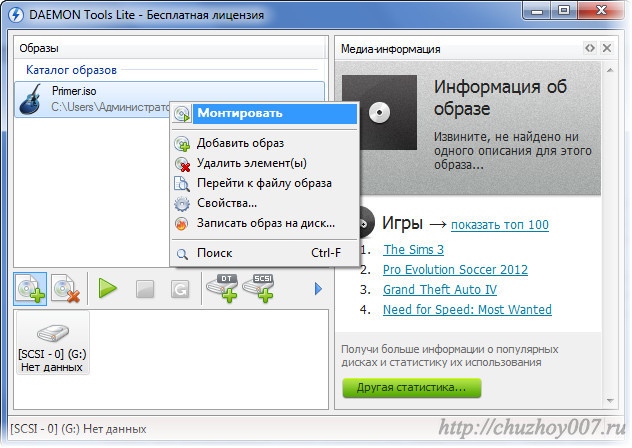The width and height of the screenshot is (632, 448).
Task: Click the Информация об образе heading
Action: coord(500,98)
